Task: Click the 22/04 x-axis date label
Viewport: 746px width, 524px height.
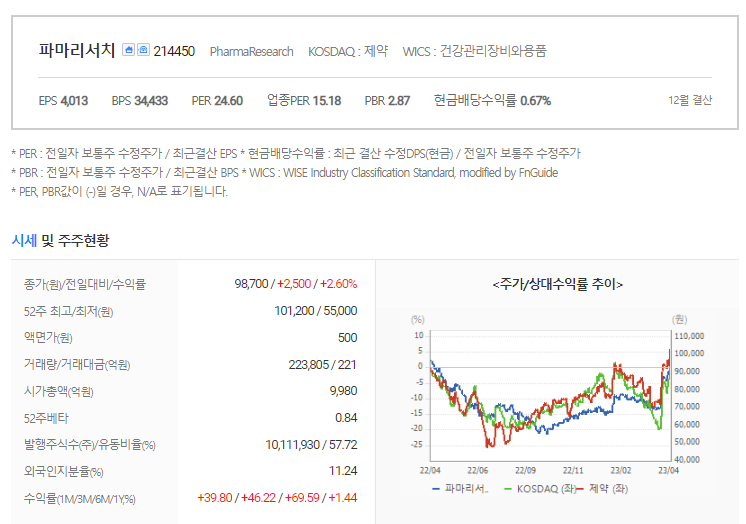Action: pyautogui.click(x=430, y=470)
